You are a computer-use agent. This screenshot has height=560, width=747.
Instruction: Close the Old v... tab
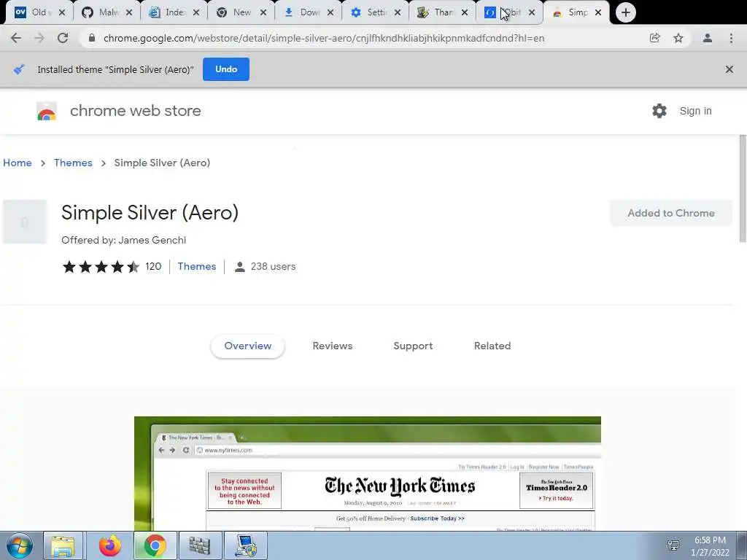(x=62, y=13)
